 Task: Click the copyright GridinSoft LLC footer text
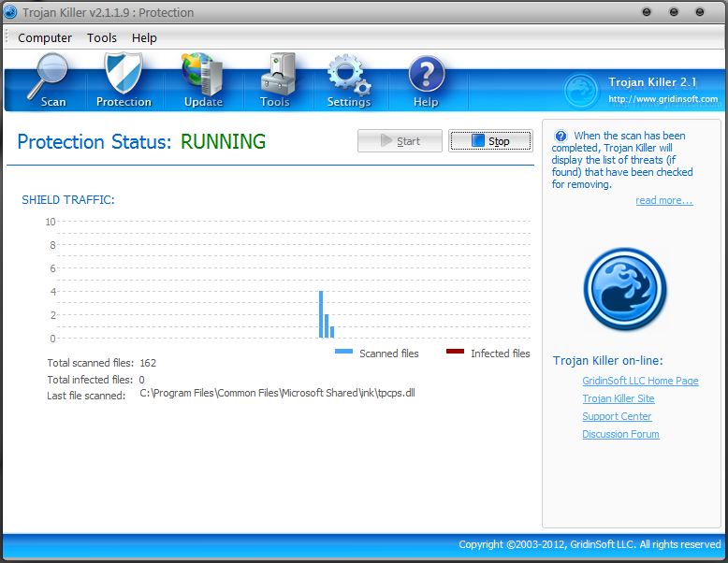(590, 544)
